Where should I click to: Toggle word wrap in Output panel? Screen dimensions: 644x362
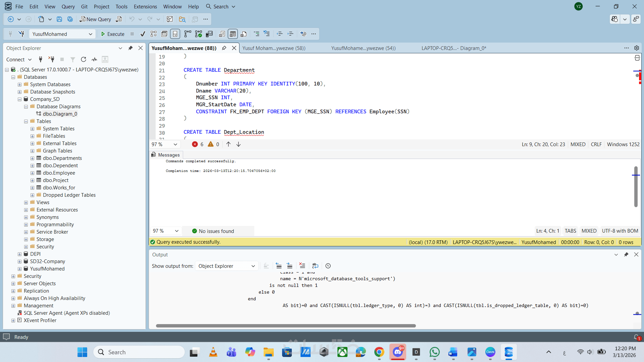click(x=315, y=266)
